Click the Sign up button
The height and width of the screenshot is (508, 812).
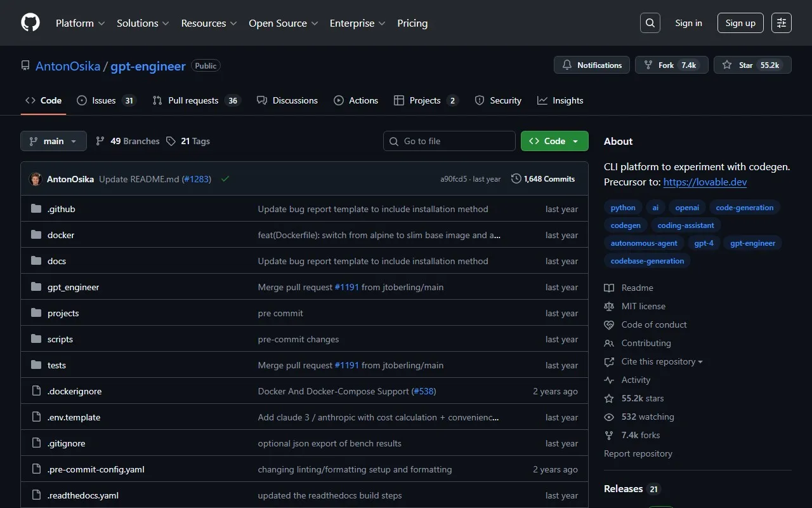(740, 23)
